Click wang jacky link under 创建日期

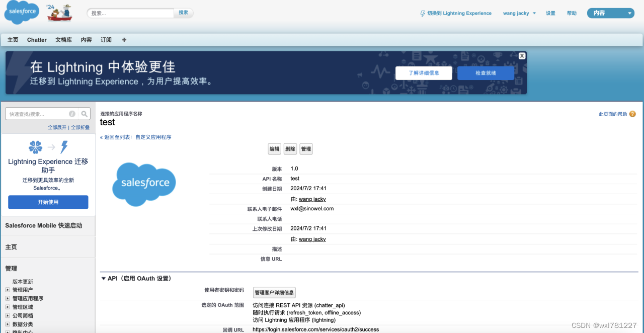coord(312,199)
